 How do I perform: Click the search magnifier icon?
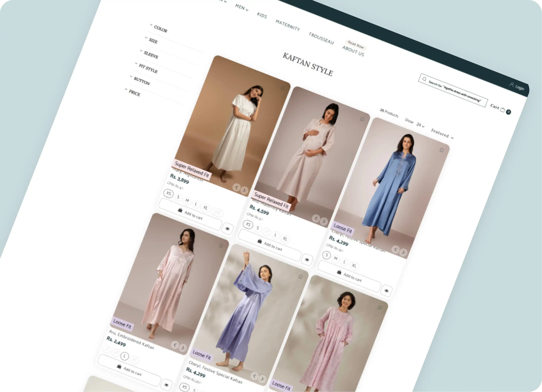(x=424, y=79)
